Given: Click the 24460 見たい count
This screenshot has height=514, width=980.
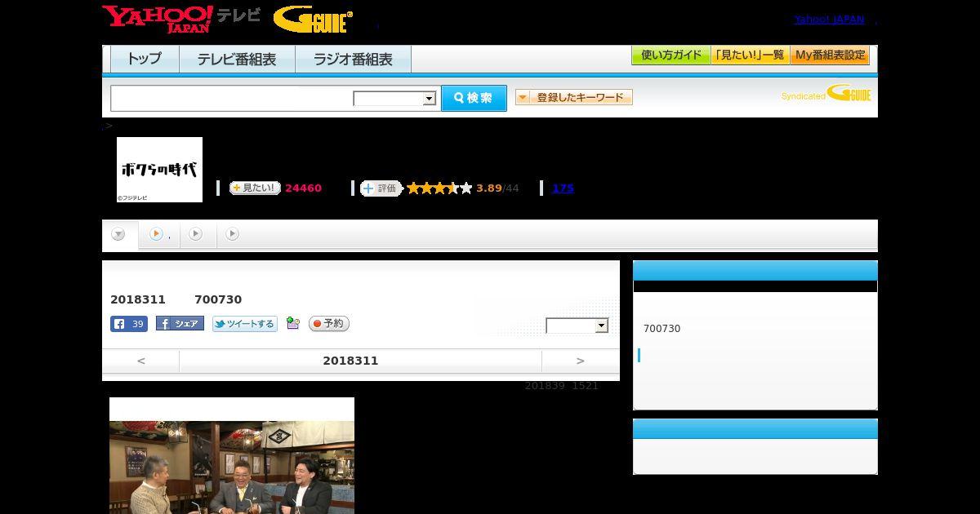Looking at the screenshot, I should click(303, 188).
